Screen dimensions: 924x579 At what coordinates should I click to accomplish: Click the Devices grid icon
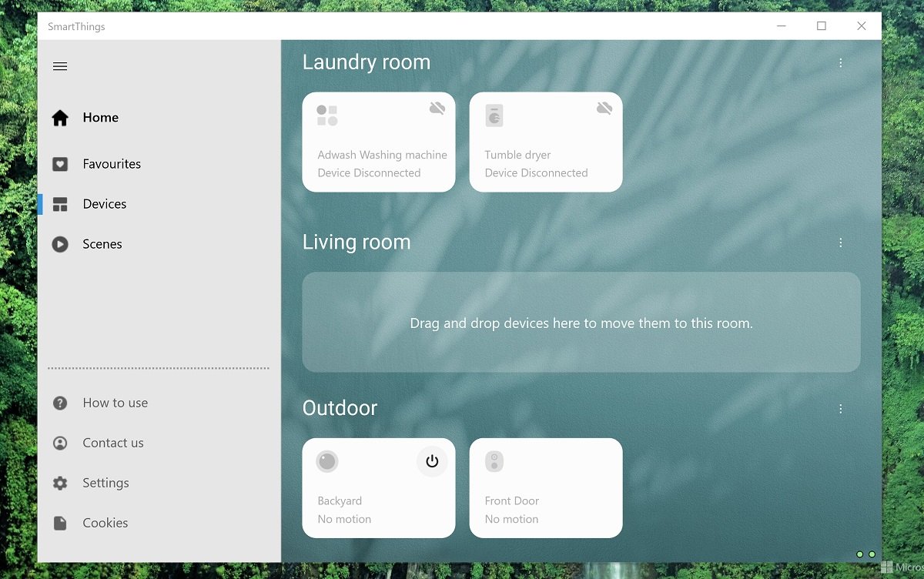pyautogui.click(x=60, y=204)
